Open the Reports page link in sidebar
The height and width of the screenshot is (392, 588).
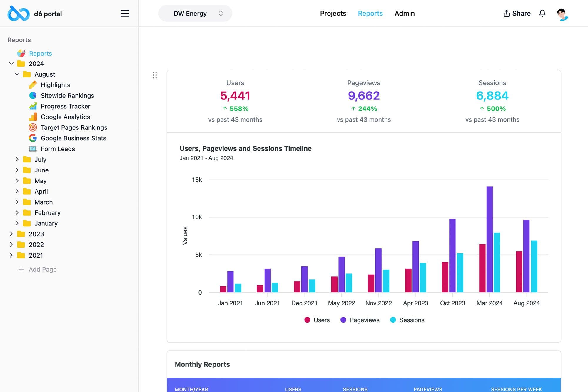point(41,53)
